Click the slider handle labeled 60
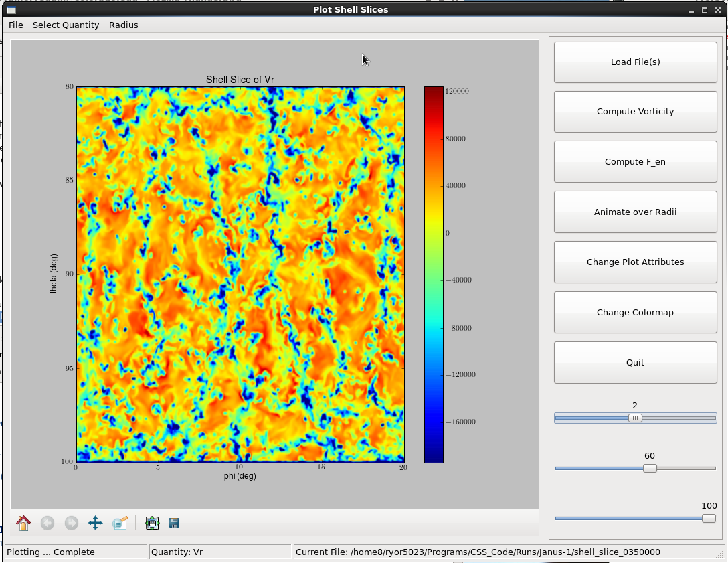 click(650, 469)
